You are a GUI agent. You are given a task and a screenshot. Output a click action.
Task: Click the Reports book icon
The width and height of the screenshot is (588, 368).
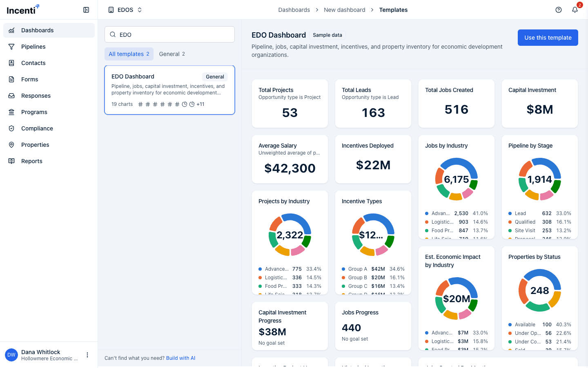(11, 161)
